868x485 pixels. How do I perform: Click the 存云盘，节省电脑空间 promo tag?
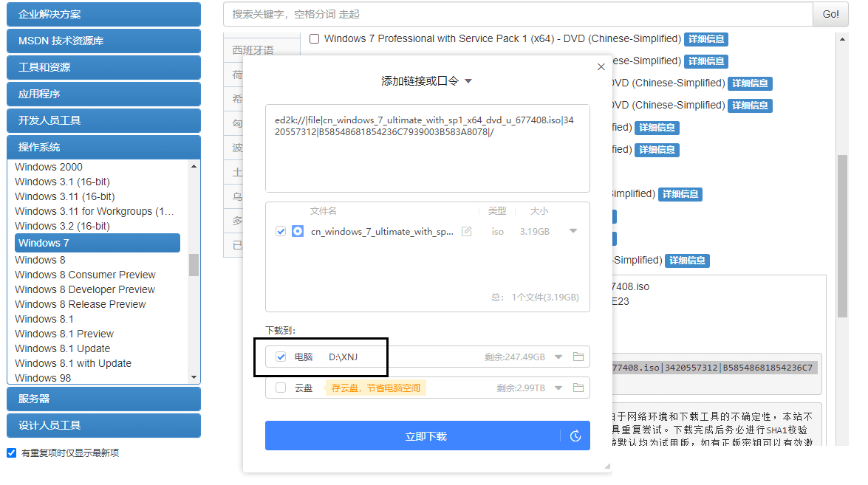click(376, 388)
